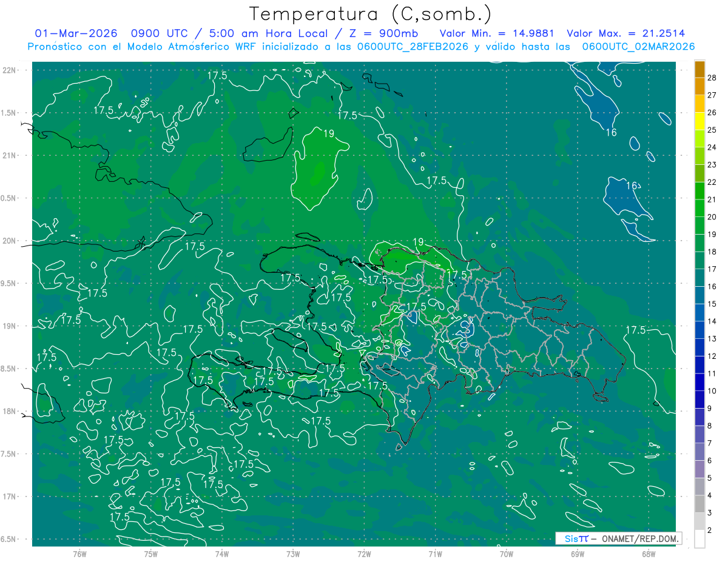Click the "72W" longitude label
Image resolution: width=728 pixels, height=562 pixels.
coord(364,554)
